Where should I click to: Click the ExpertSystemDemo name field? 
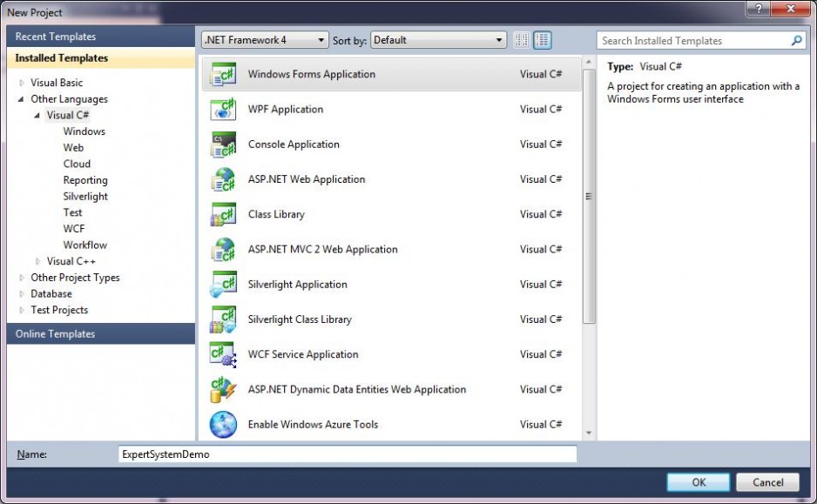pos(348,454)
